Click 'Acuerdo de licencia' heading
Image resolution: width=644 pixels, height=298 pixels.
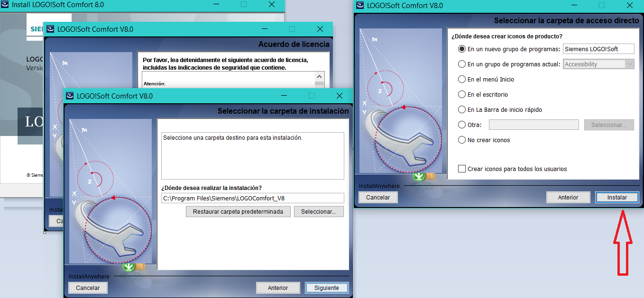[294, 45]
